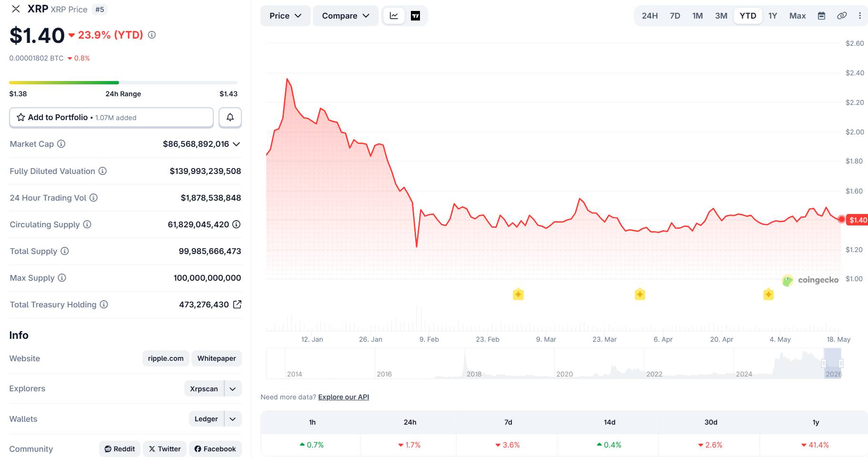The width and height of the screenshot is (868, 458).
Task: Open ripple.com website link
Action: click(x=166, y=358)
